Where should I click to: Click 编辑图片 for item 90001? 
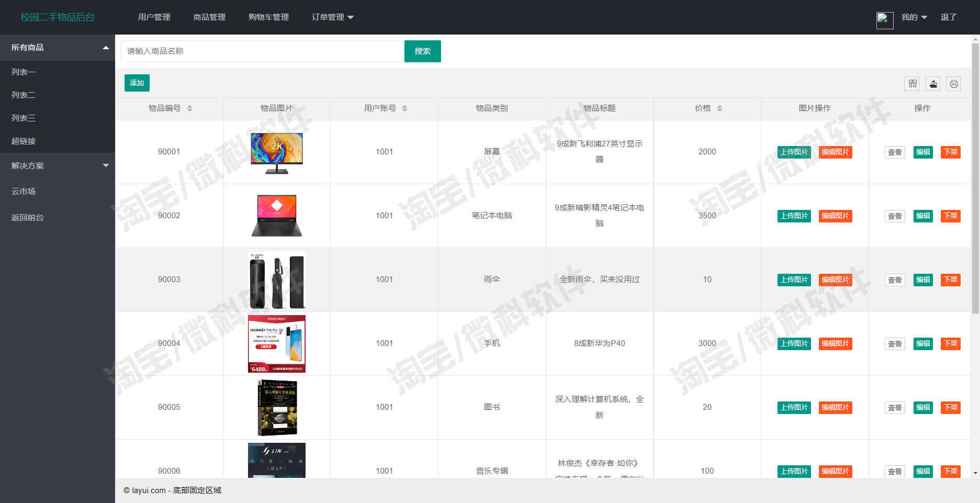pyautogui.click(x=836, y=152)
